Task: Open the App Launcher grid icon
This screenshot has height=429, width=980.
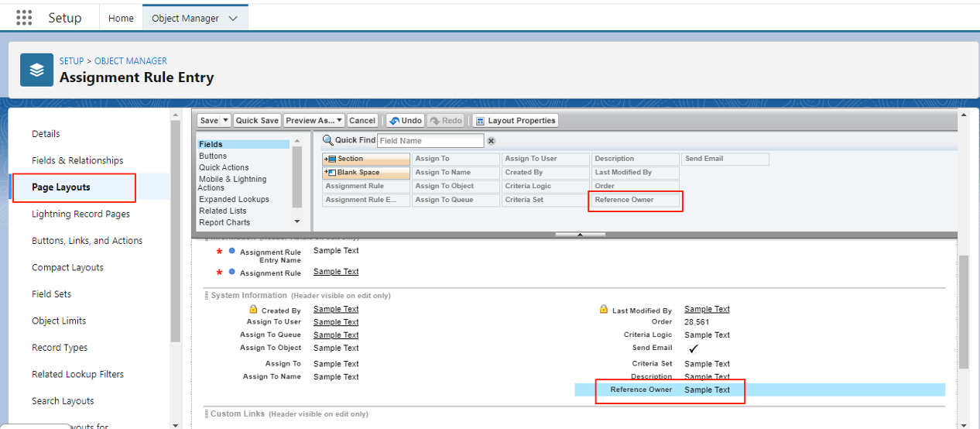Action: click(x=24, y=18)
